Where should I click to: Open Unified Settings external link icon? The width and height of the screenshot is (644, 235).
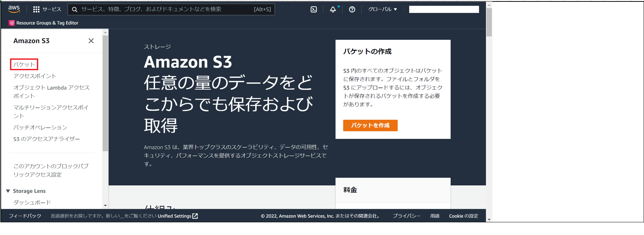pyautogui.click(x=195, y=216)
